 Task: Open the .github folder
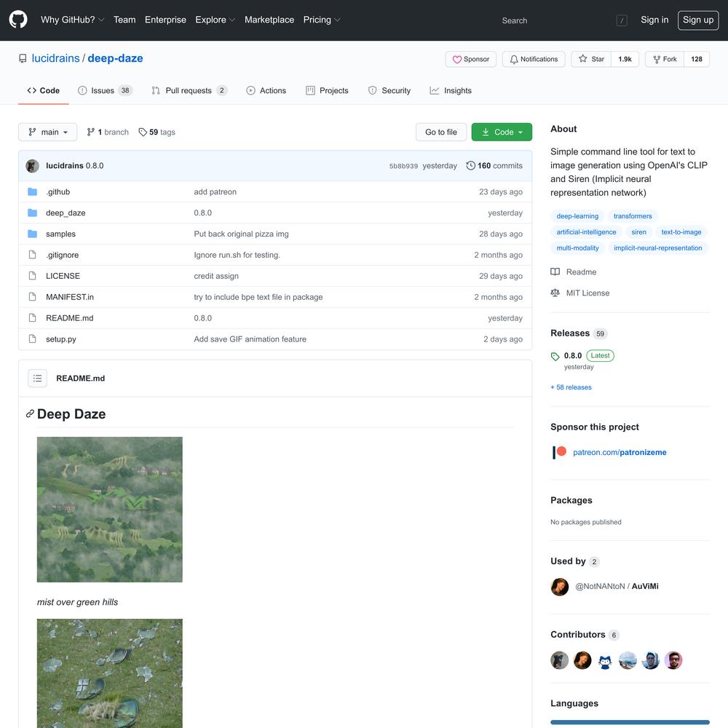[x=58, y=191]
